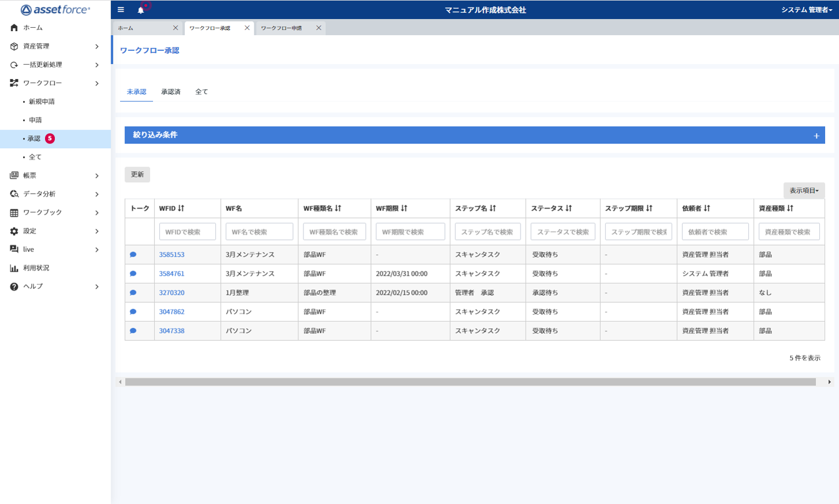This screenshot has width=839, height=504.
Task: Open the hamburger menu icon
Action: tap(121, 10)
